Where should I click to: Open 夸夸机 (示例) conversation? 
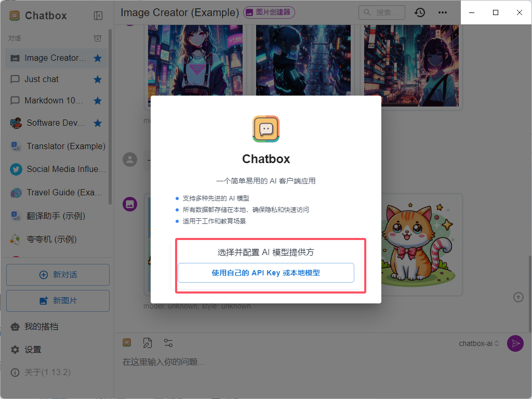[56, 239]
